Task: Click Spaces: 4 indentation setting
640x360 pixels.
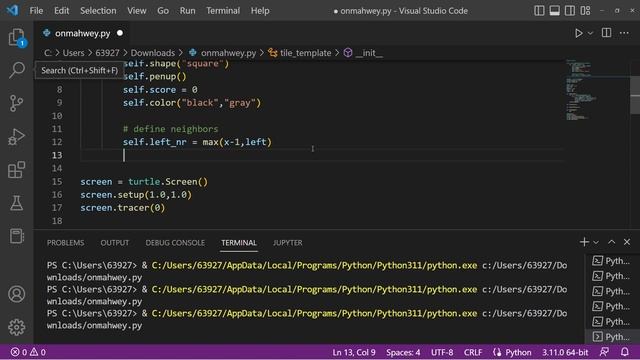Action: (x=403, y=352)
